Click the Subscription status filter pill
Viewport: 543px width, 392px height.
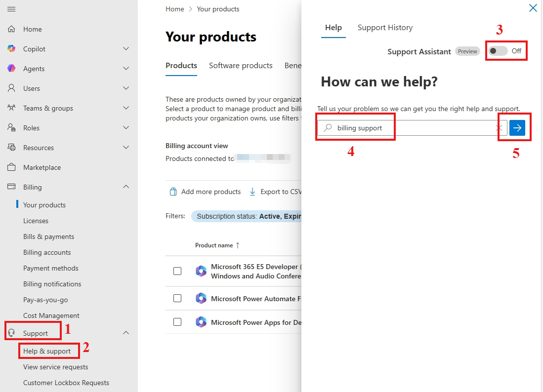click(x=247, y=216)
